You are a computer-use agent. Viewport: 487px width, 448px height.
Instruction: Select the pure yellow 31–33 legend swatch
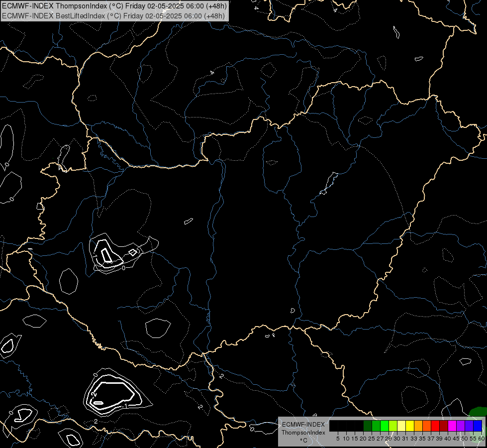(x=410, y=426)
